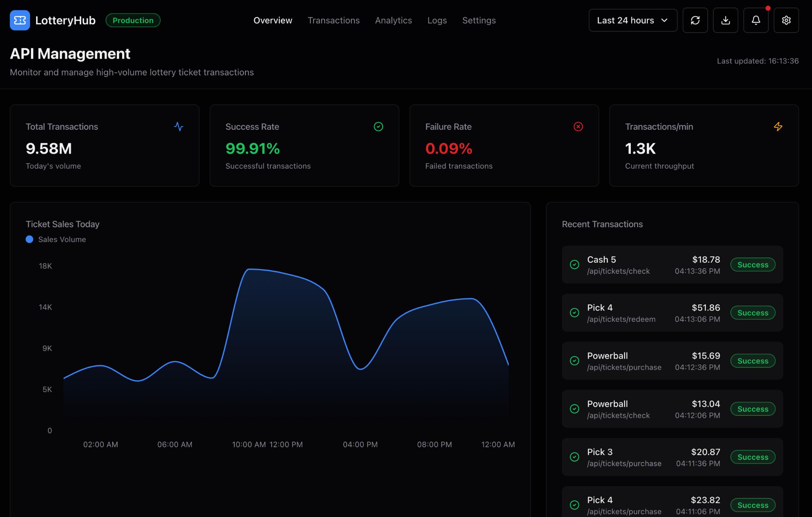This screenshot has width=812, height=517.
Task: Click the Success badge on Pick 4 redeem
Action: pos(753,313)
